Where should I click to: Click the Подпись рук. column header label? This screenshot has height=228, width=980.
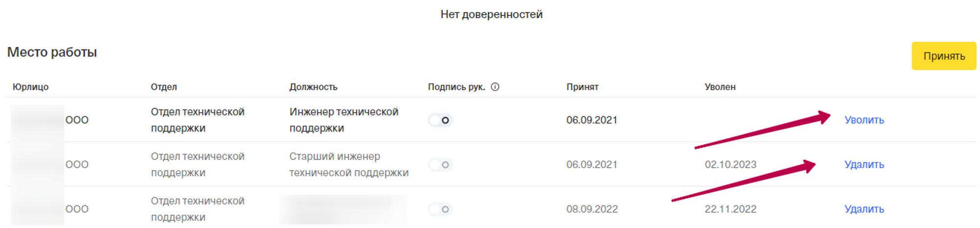click(x=456, y=87)
